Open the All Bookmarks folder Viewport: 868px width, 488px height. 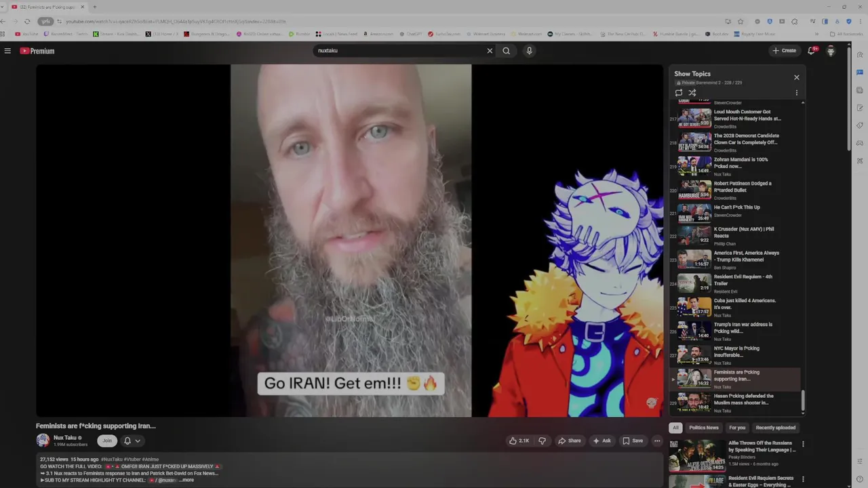tap(846, 34)
